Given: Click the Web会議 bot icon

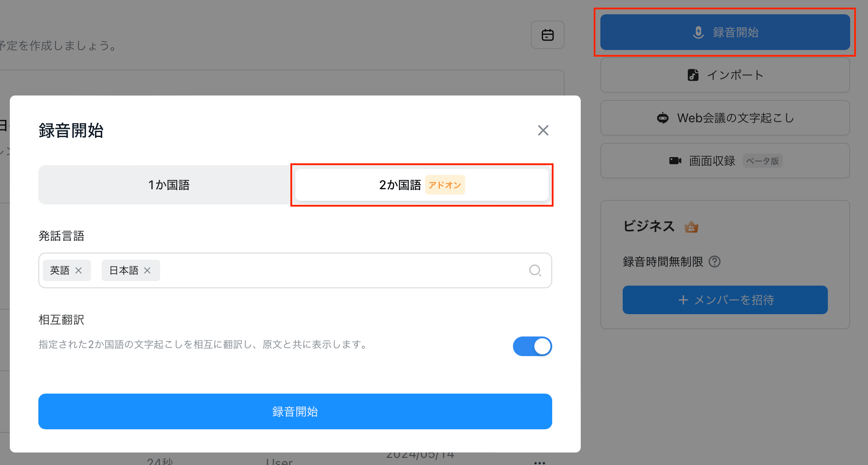Looking at the screenshot, I should (662, 118).
